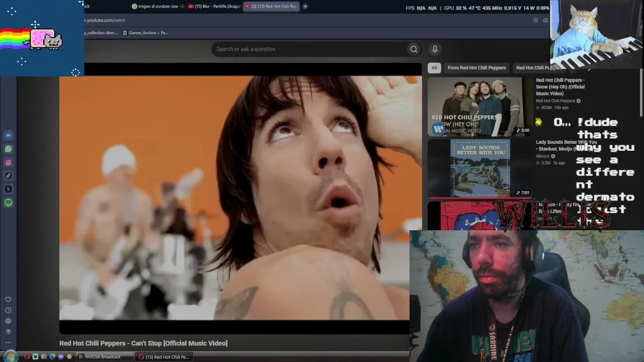The height and width of the screenshot is (362, 644).
Task: Open the collection directory bookmark
Action: click(101, 33)
